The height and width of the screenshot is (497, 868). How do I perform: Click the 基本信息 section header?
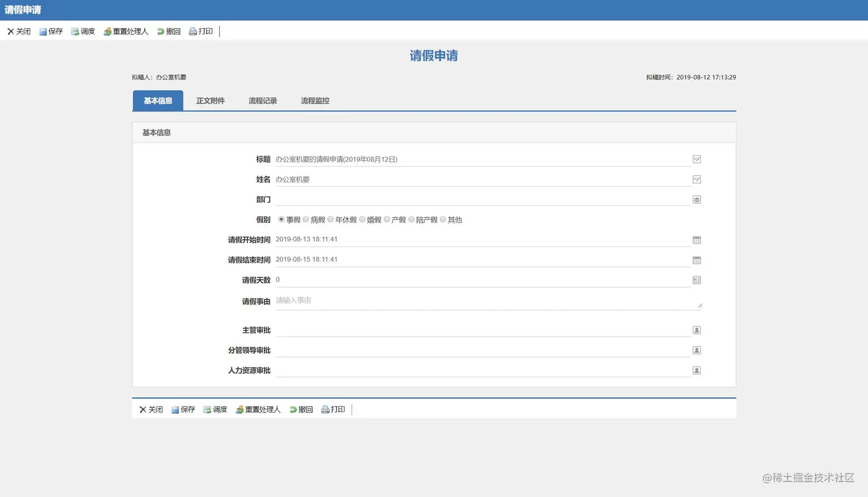(x=434, y=132)
